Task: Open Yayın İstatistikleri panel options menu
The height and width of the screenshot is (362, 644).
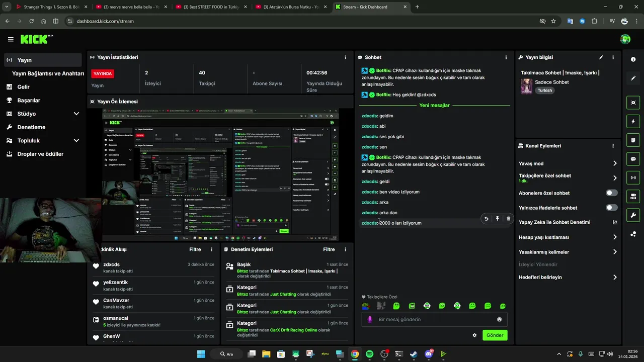Action: click(345, 57)
